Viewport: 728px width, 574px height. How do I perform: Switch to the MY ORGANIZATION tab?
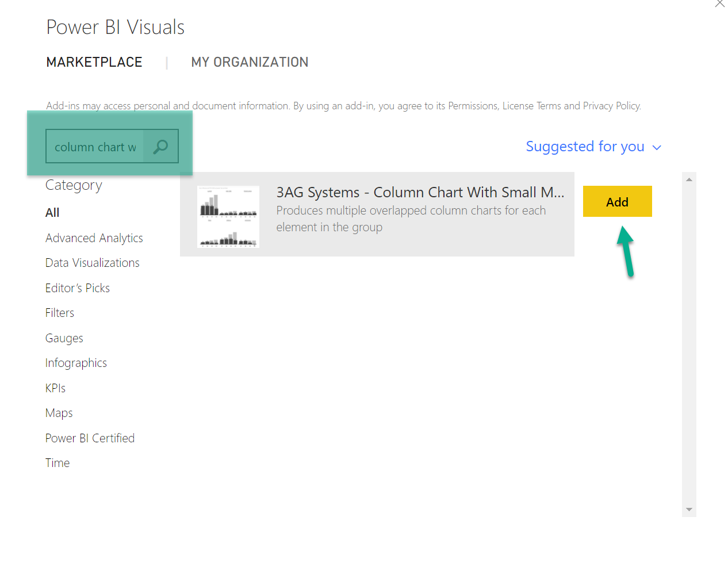[x=250, y=62]
